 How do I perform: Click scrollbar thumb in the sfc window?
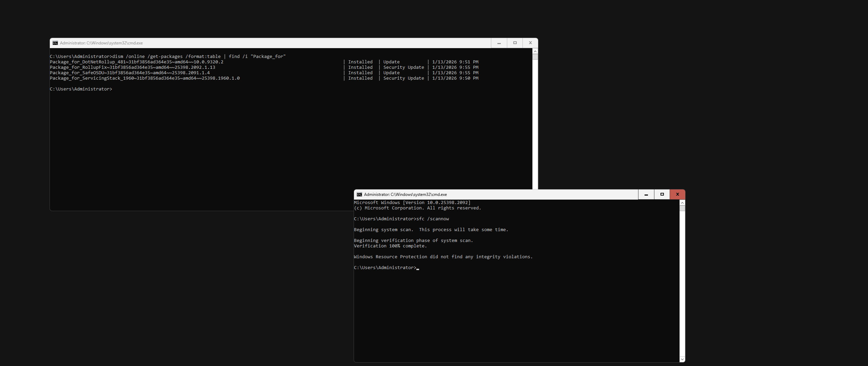click(x=682, y=208)
